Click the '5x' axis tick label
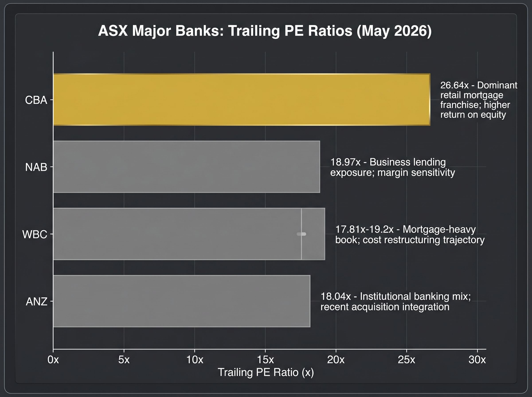Image resolution: width=532 pixels, height=397 pixels. pos(124,360)
